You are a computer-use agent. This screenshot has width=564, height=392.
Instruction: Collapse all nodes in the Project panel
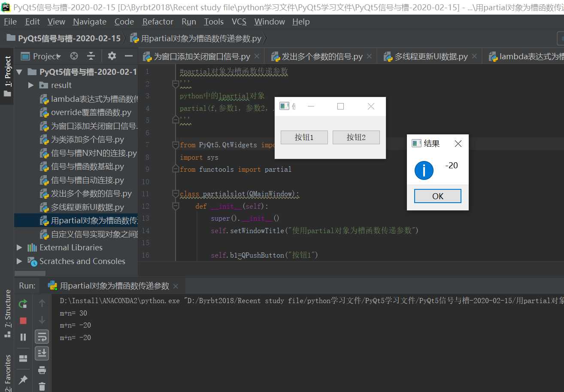pyautogui.click(x=91, y=56)
